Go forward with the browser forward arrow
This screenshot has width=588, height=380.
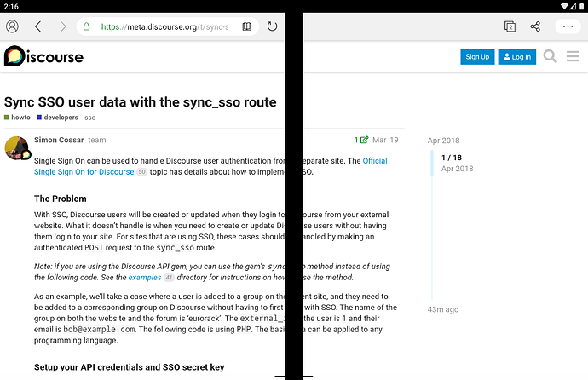click(x=62, y=26)
